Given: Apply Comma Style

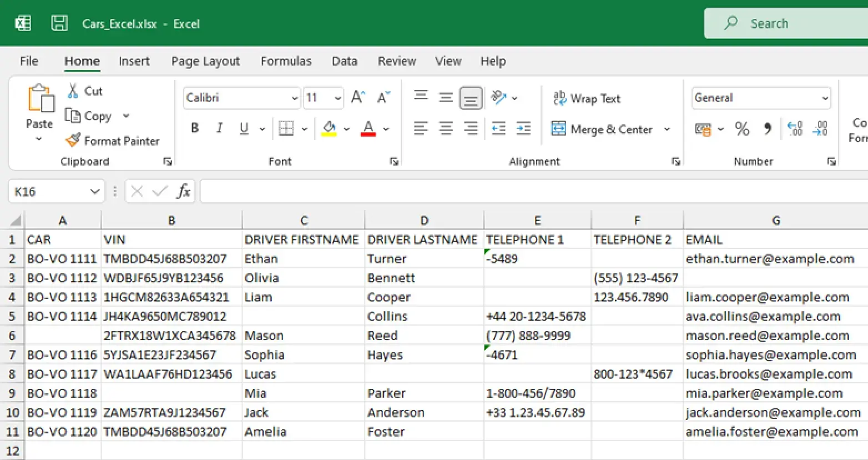Looking at the screenshot, I should 768,129.
